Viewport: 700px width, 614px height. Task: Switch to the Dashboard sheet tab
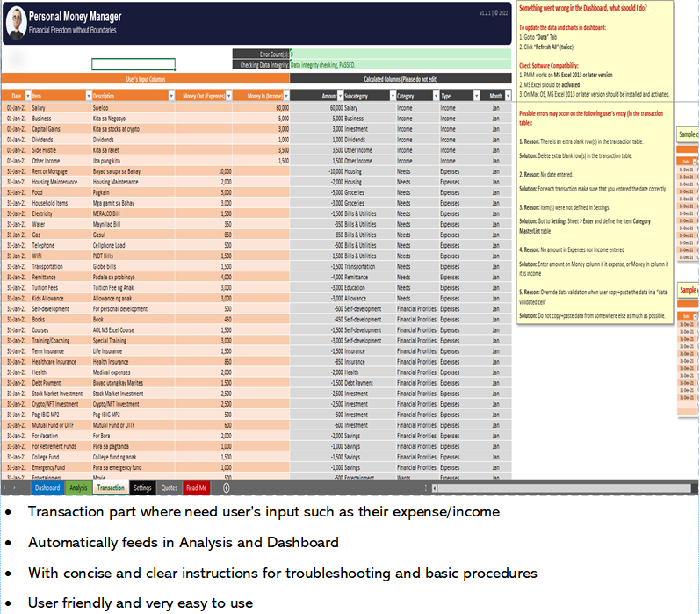pos(47,488)
